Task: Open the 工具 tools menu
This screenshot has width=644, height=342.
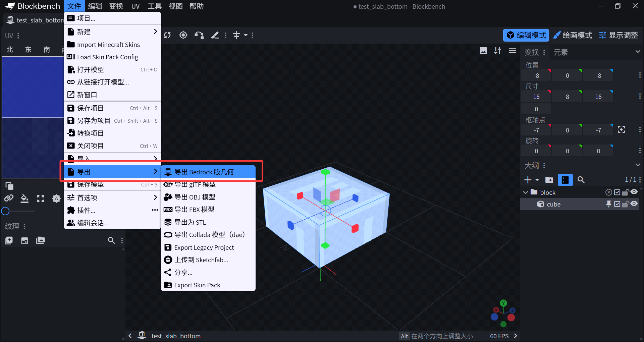Action: point(155,6)
